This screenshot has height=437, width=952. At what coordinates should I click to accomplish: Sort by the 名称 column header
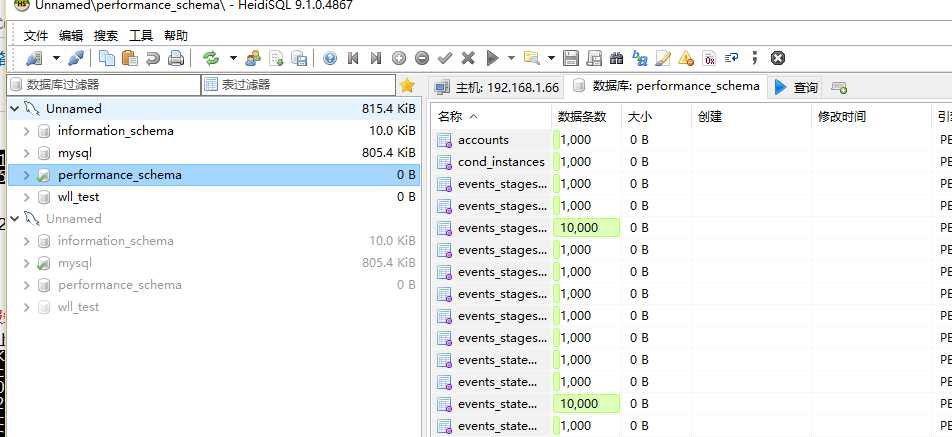click(493, 117)
